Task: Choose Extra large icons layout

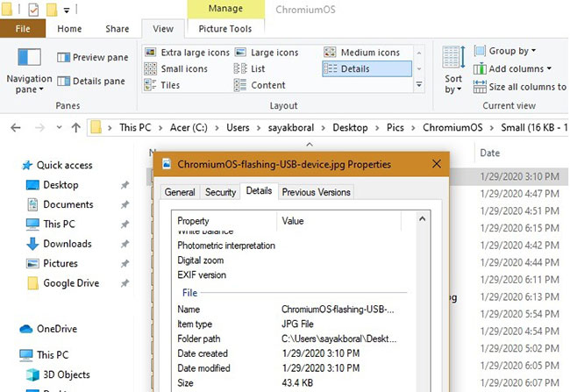Action: click(187, 53)
